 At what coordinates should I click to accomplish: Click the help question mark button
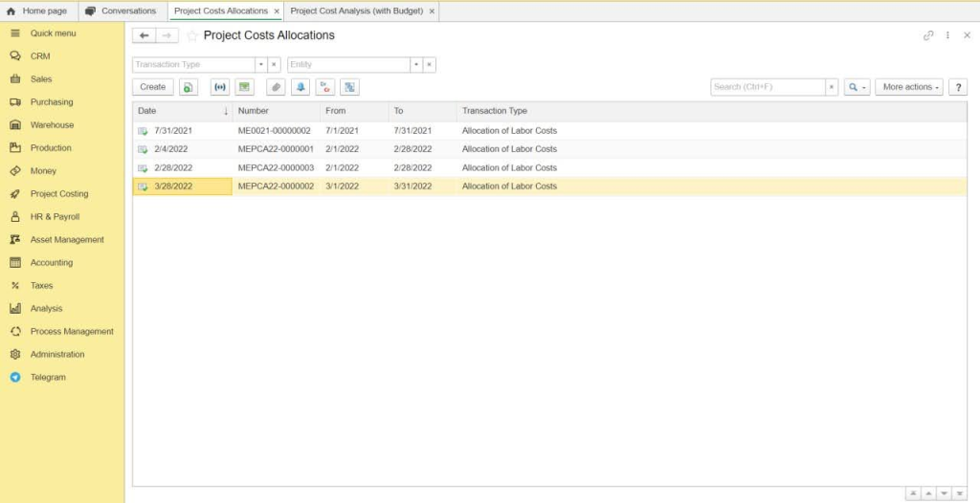pos(957,87)
